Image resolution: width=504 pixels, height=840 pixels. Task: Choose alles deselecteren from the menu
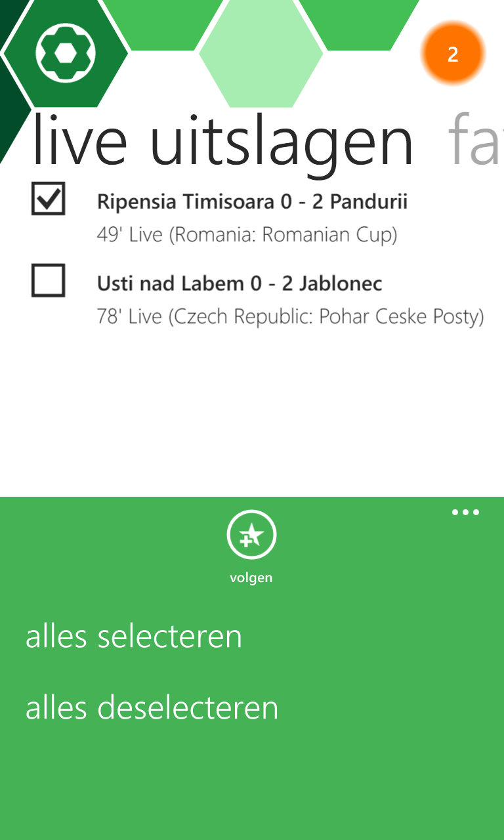[x=152, y=707]
